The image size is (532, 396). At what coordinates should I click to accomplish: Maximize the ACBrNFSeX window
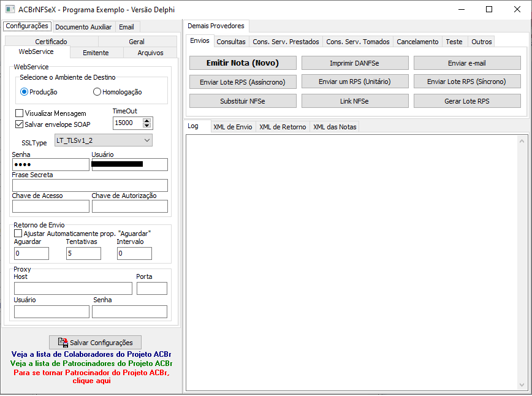(489, 9)
